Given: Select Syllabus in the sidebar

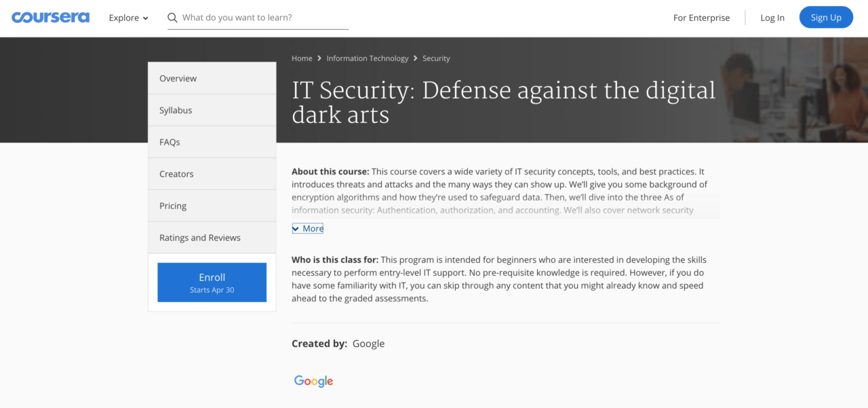Looking at the screenshot, I should click(212, 110).
